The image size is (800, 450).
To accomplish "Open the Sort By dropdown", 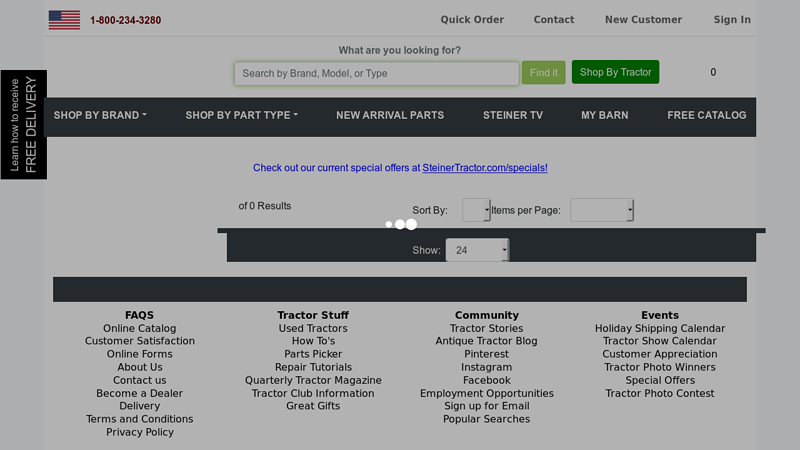I will pos(476,210).
